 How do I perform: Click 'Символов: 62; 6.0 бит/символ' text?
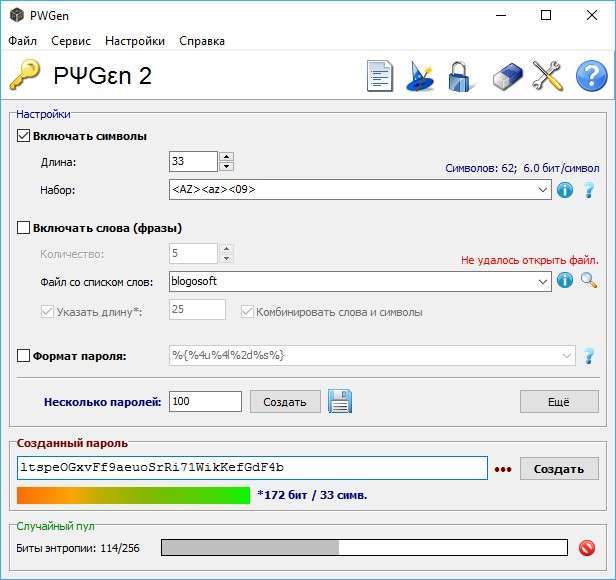point(522,168)
